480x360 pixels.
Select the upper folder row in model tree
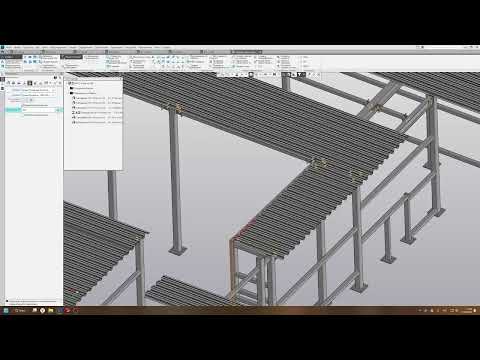point(83,88)
